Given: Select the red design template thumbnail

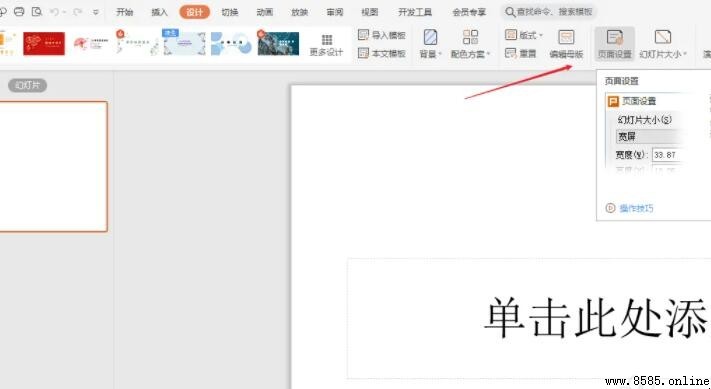Looking at the screenshot, I should [x=44, y=44].
